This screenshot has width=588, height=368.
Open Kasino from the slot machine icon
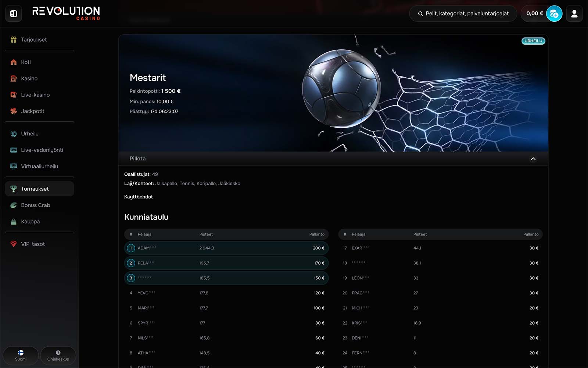click(x=14, y=78)
